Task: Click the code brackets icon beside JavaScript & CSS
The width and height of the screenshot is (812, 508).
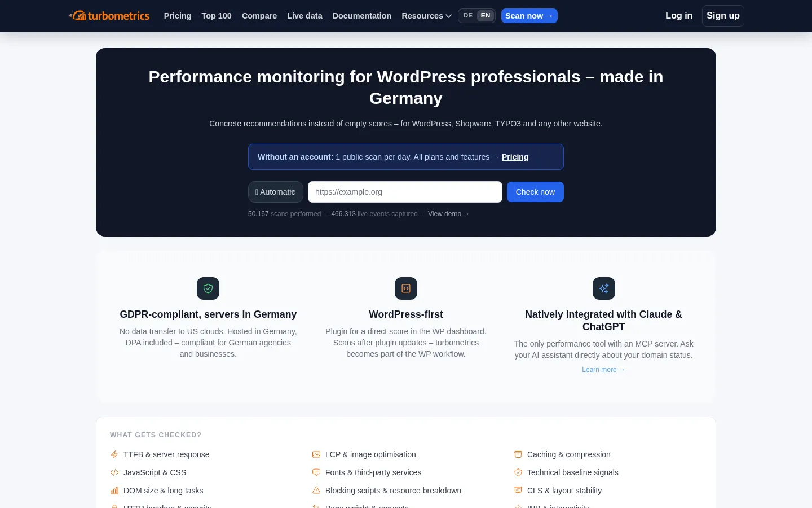Action: tap(114, 472)
